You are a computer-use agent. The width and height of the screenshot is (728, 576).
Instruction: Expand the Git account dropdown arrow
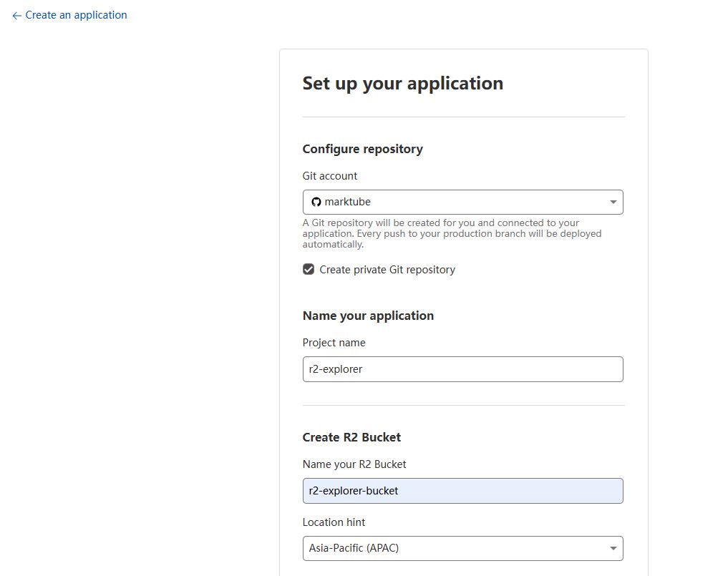[x=613, y=202]
